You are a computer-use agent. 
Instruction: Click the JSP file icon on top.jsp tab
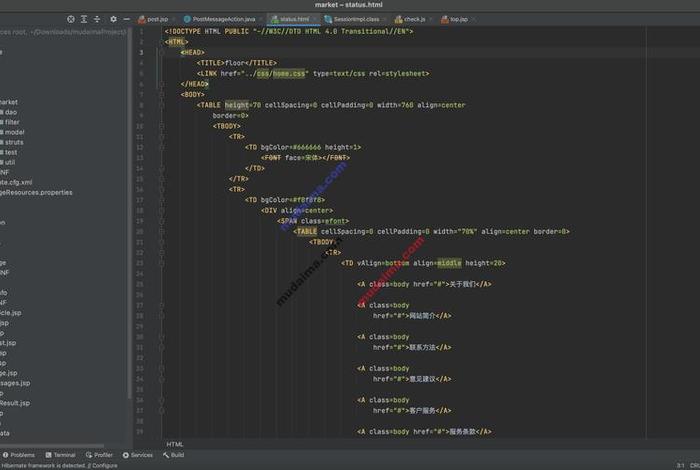point(445,19)
